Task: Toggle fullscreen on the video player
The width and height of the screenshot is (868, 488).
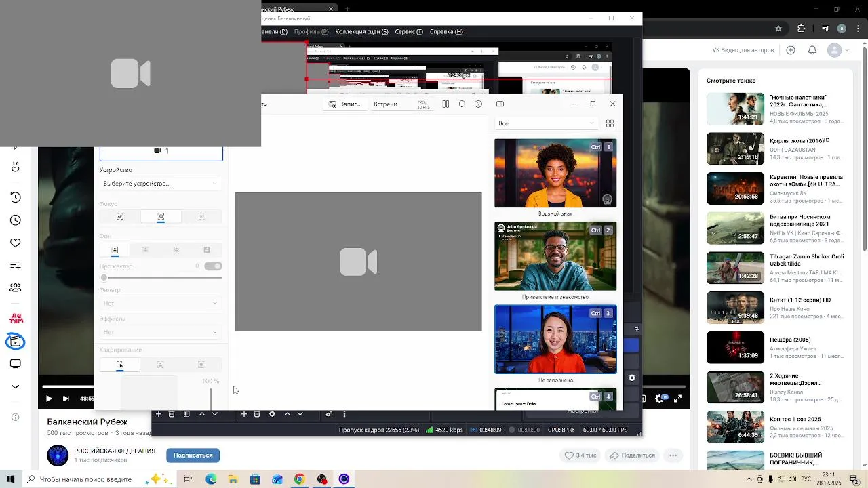Action: click(677, 399)
